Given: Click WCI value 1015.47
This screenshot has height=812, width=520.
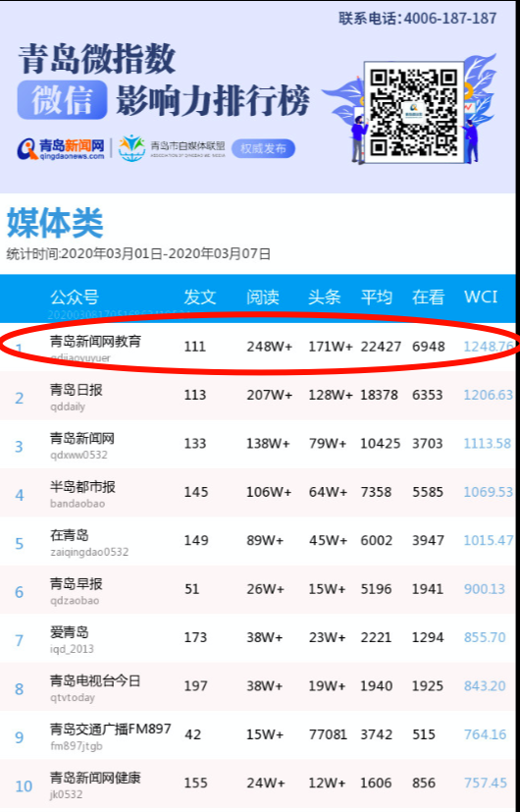Looking at the screenshot, I should click(489, 541).
